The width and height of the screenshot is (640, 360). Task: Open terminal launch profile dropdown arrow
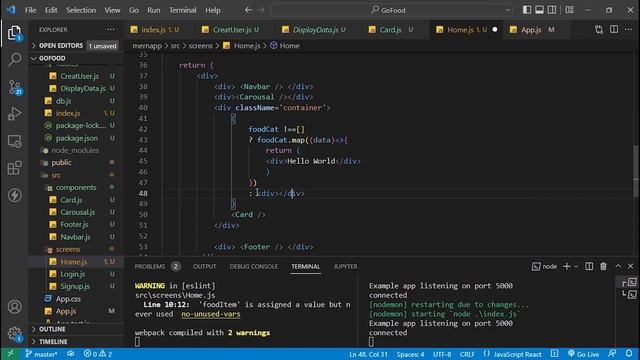(x=576, y=267)
